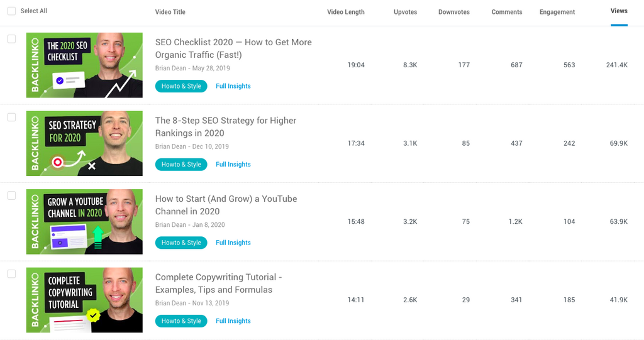Sort by Video Length header
The width and height of the screenshot is (644, 340).
coord(345,12)
